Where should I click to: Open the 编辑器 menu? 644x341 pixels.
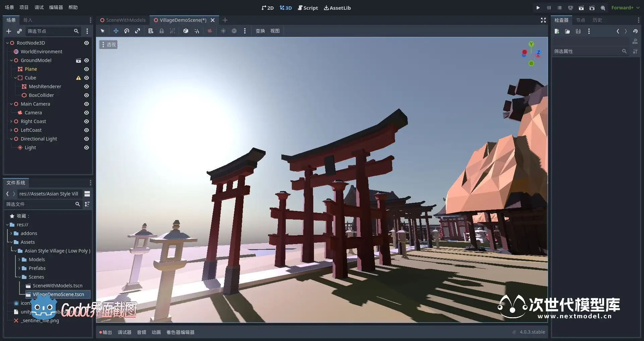tap(56, 7)
